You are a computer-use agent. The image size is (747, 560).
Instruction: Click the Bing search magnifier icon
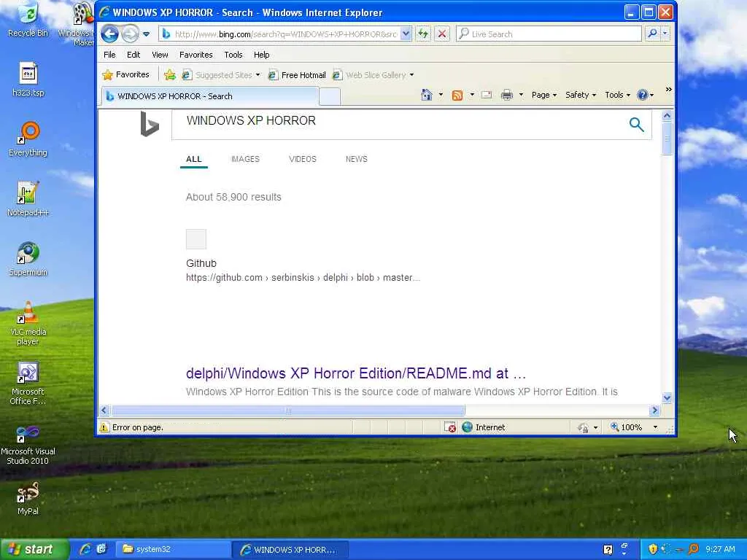point(636,124)
